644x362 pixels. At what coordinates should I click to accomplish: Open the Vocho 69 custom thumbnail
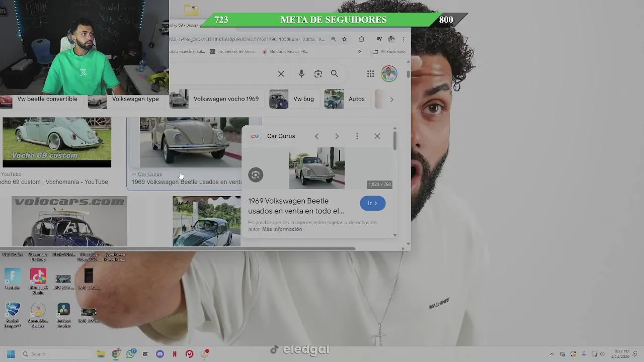tap(57, 142)
